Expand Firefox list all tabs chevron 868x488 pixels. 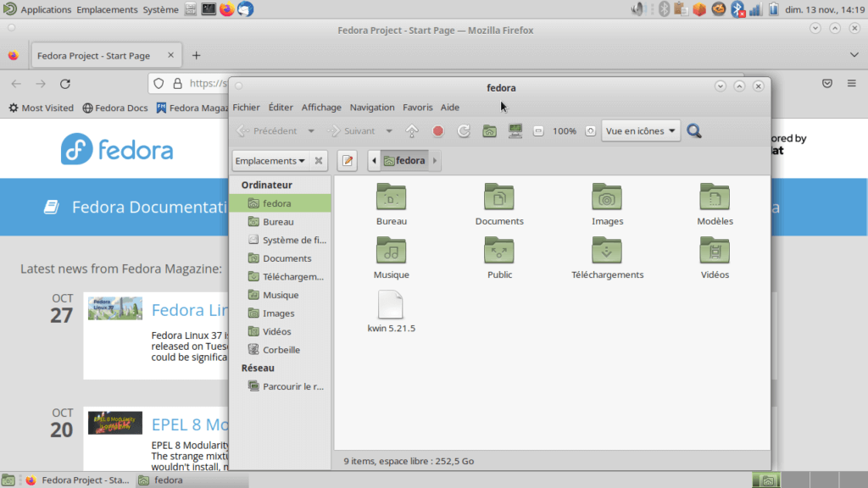pos(854,55)
